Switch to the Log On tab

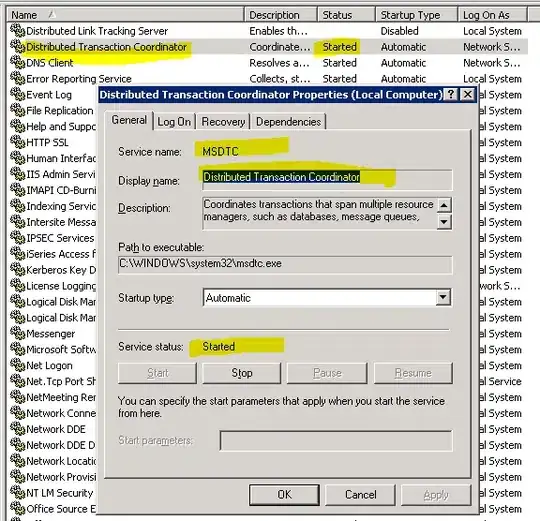click(174, 122)
